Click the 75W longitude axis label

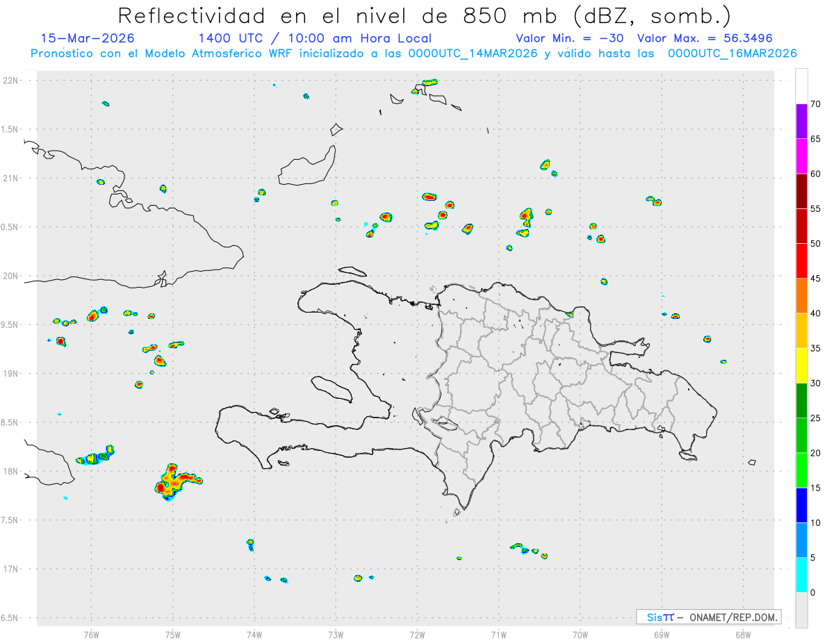point(173,634)
